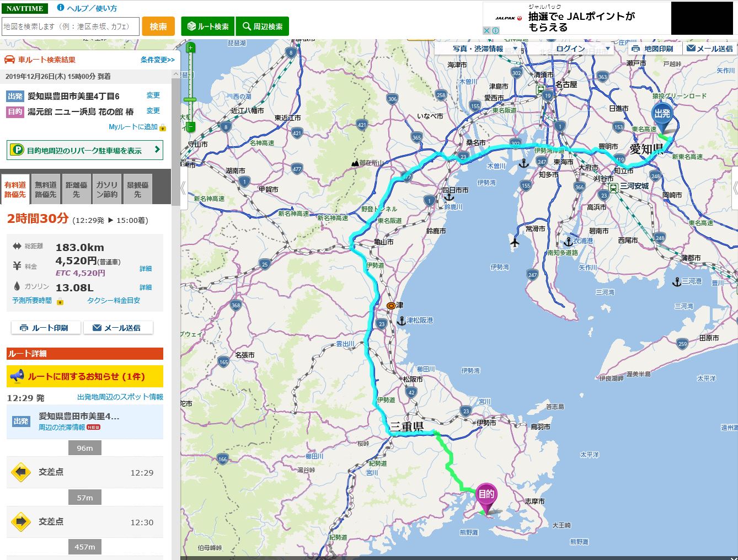This screenshot has width=738, height=560.
Task: Select the 無料道路優先 tab
Action: [x=46, y=189]
